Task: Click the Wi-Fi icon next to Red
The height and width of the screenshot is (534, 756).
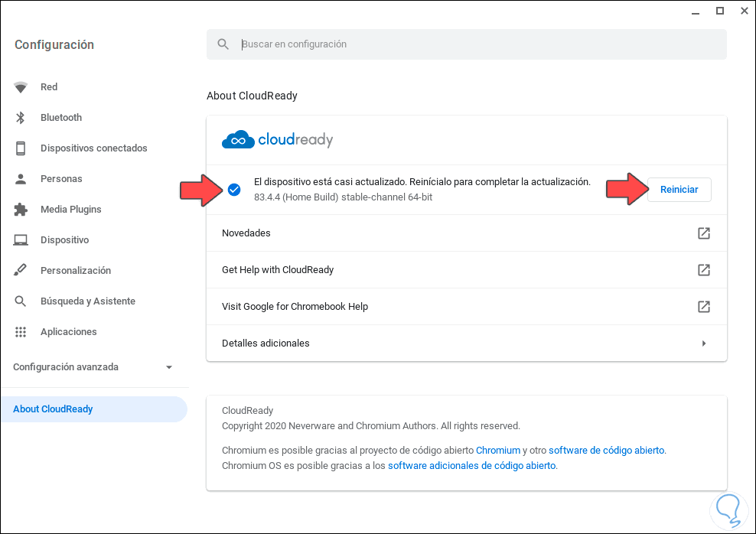Action: click(21, 87)
